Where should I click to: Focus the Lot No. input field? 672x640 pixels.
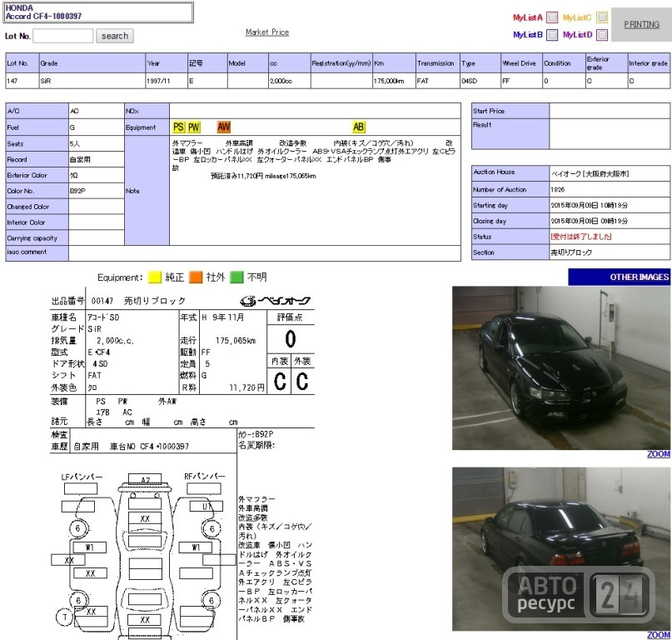pos(63,36)
